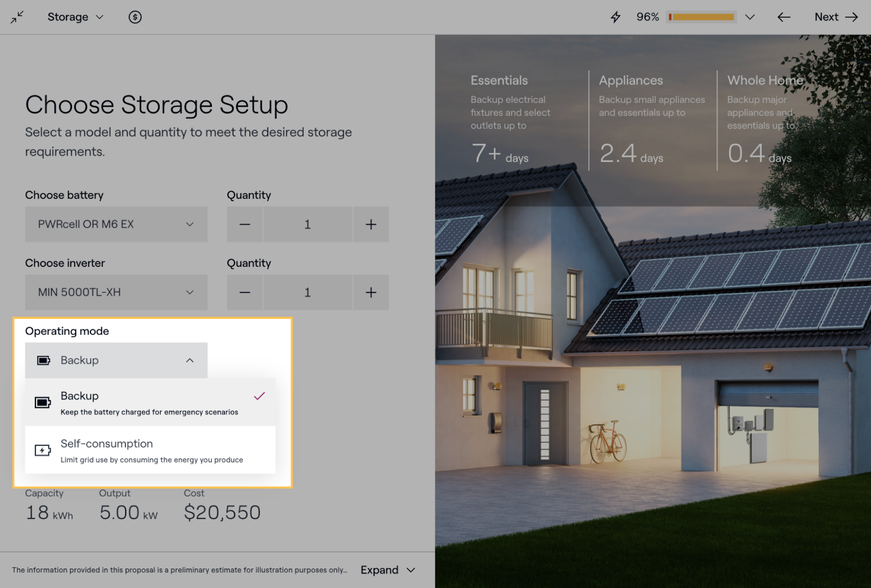
Task: Click the collapse/minimize panel icon top left
Action: (17, 17)
